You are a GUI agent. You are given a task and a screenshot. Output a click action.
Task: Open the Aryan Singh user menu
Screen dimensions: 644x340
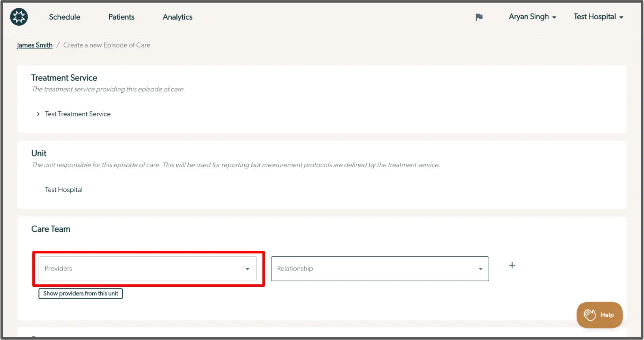pos(529,17)
